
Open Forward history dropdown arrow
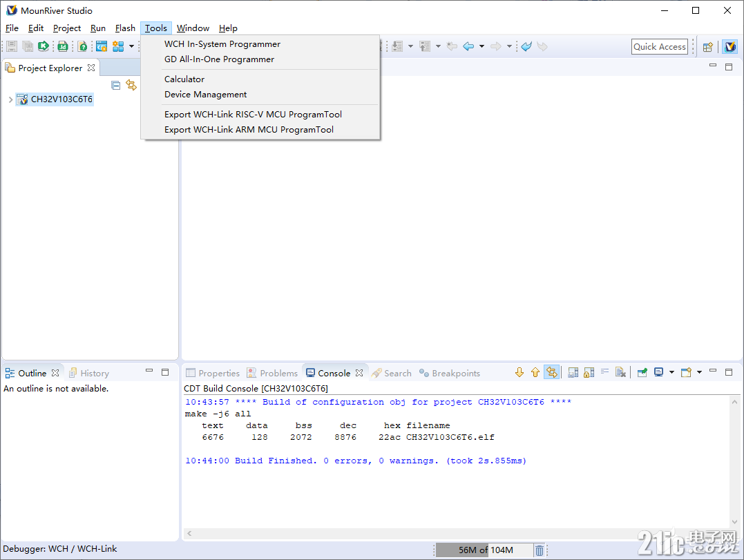coord(509,46)
